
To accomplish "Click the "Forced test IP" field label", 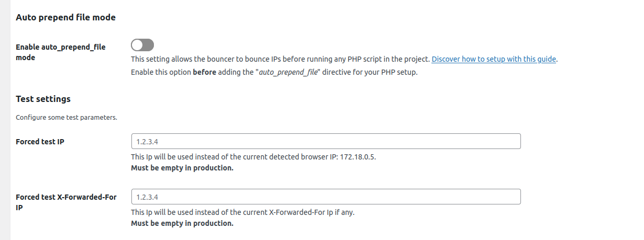I will (40, 141).
